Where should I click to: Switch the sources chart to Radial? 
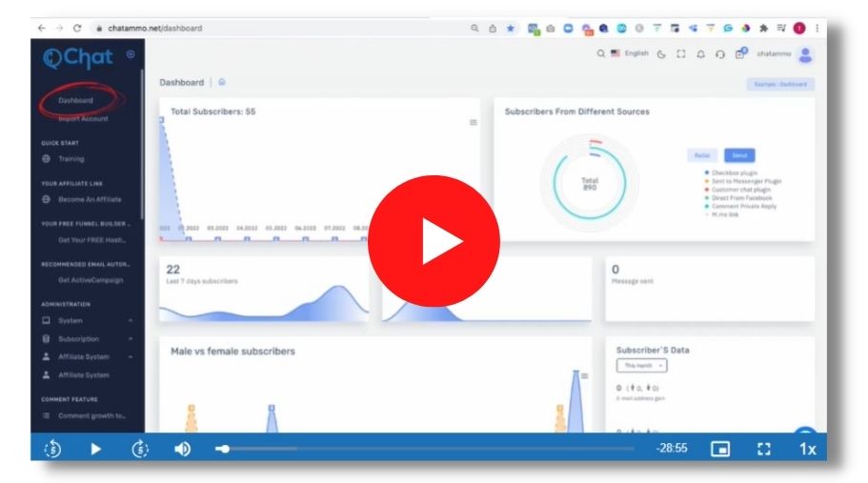click(x=702, y=155)
